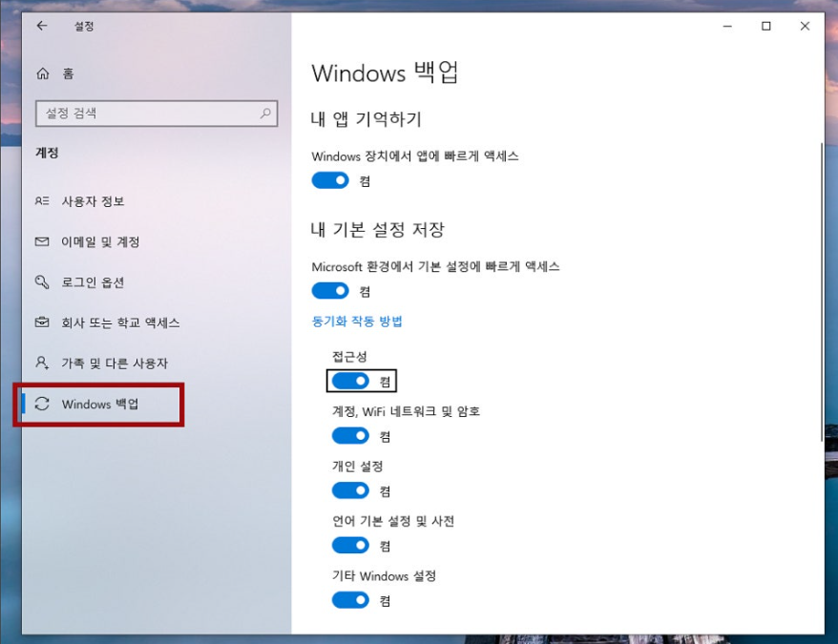The height and width of the screenshot is (644, 838).
Task: Click the back arrow in Settings header
Action: point(42,26)
